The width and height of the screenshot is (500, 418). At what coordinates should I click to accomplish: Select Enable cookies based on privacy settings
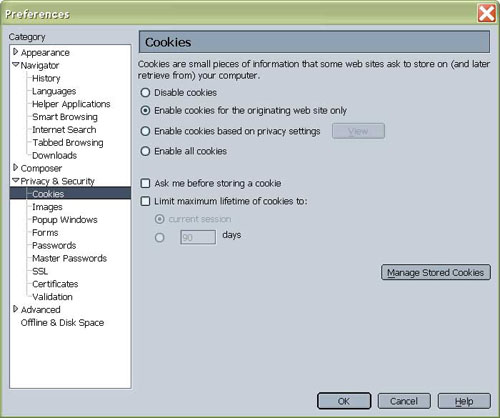(145, 131)
